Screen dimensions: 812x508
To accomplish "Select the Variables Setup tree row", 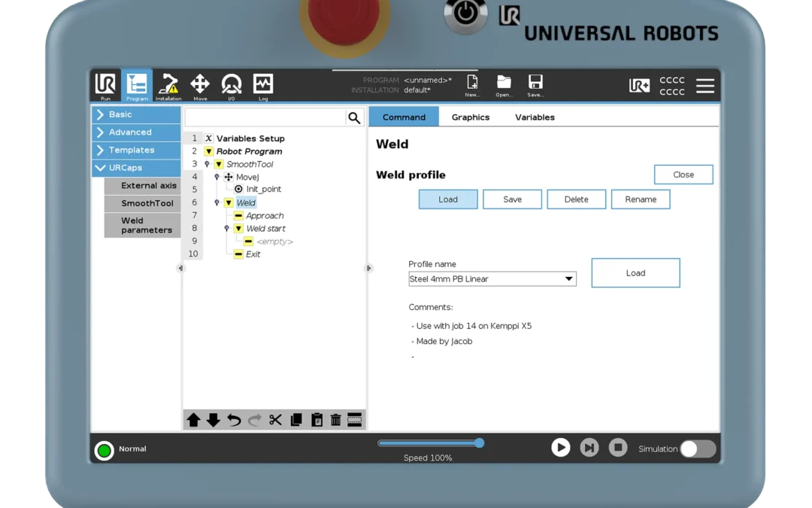I will 250,139.
